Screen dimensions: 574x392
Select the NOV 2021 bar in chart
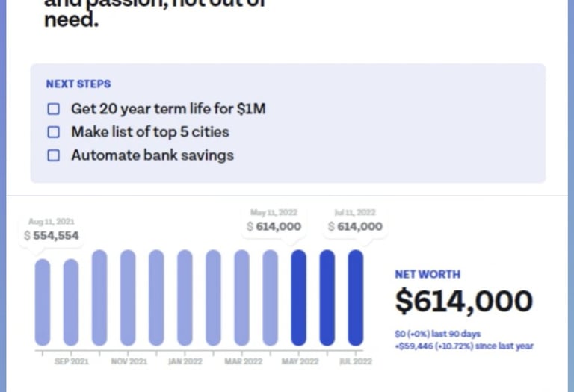tap(128, 297)
